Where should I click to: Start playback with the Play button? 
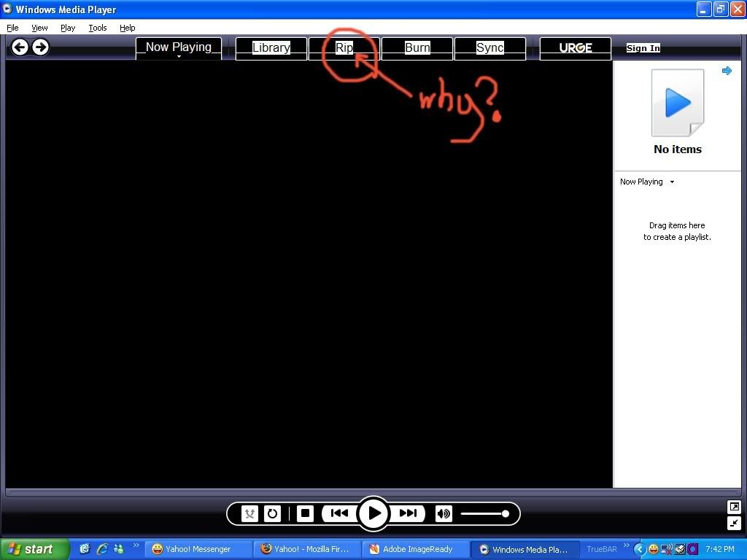(x=373, y=513)
